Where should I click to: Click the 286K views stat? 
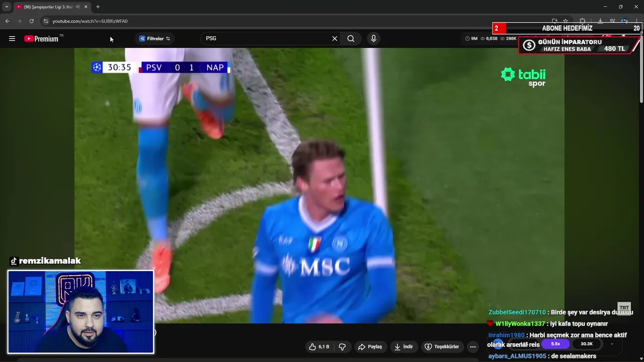[x=509, y=39]
